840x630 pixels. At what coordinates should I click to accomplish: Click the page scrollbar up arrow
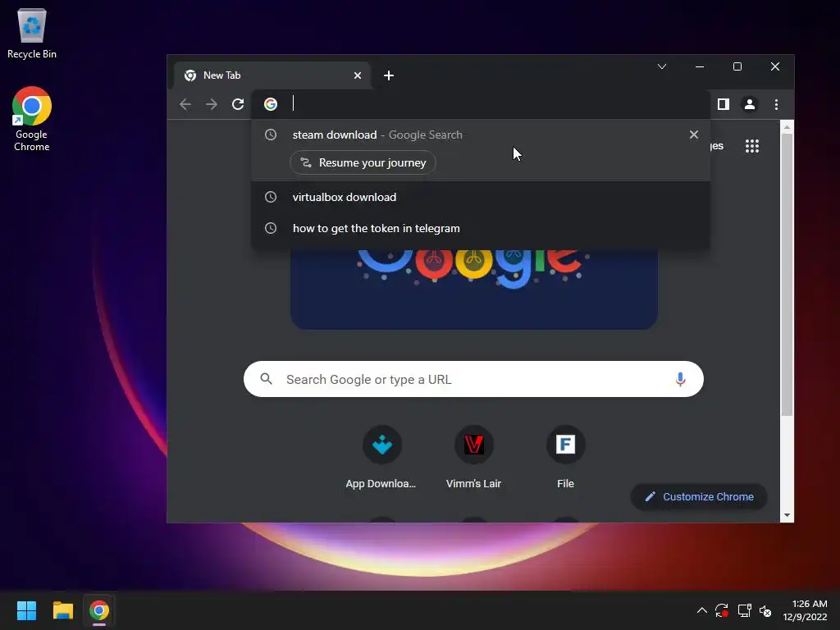787,127
